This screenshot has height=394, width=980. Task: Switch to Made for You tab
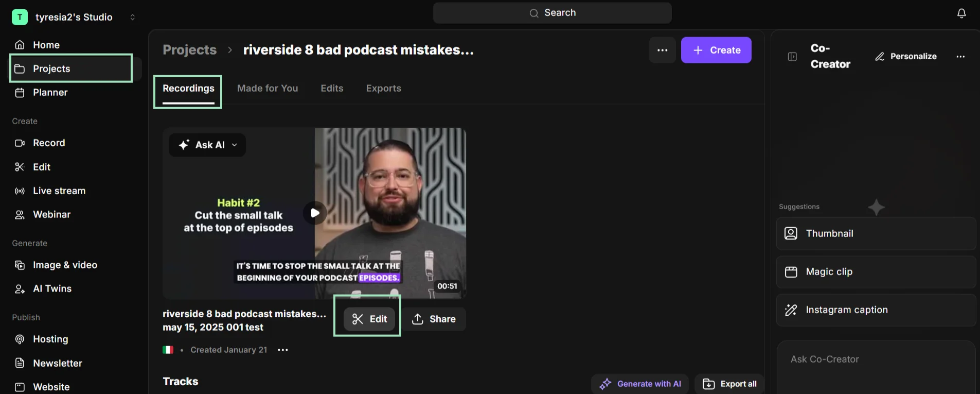pos(268,88)
